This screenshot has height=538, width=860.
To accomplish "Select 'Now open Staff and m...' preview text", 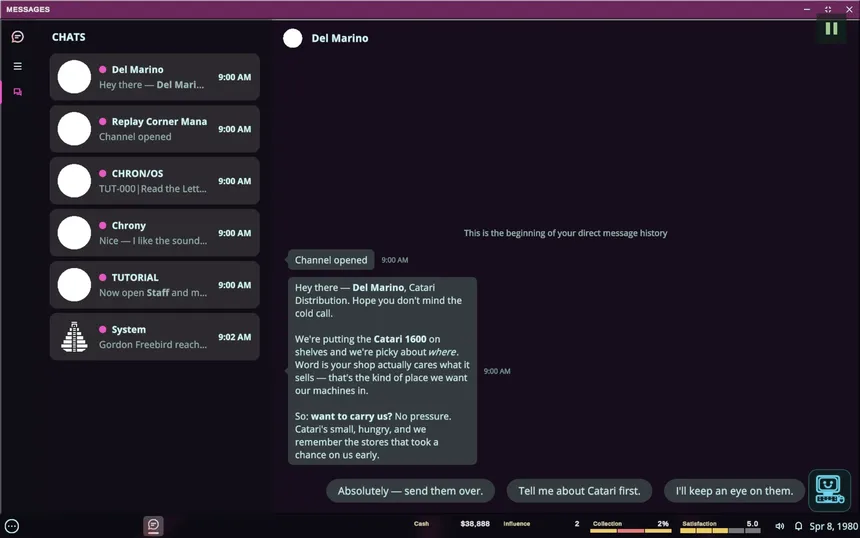I will pyautogui.click(x=153, y=293).
